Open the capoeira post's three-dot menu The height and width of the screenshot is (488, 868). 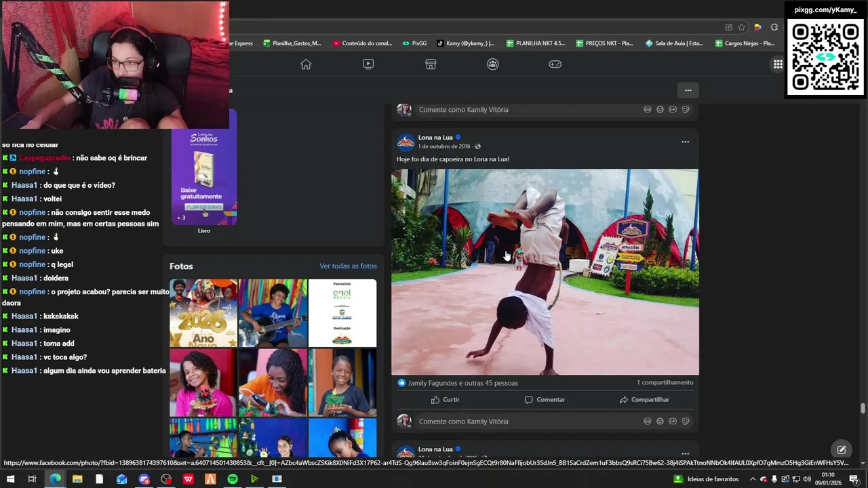pyautogui.click(x=685, y=142)
